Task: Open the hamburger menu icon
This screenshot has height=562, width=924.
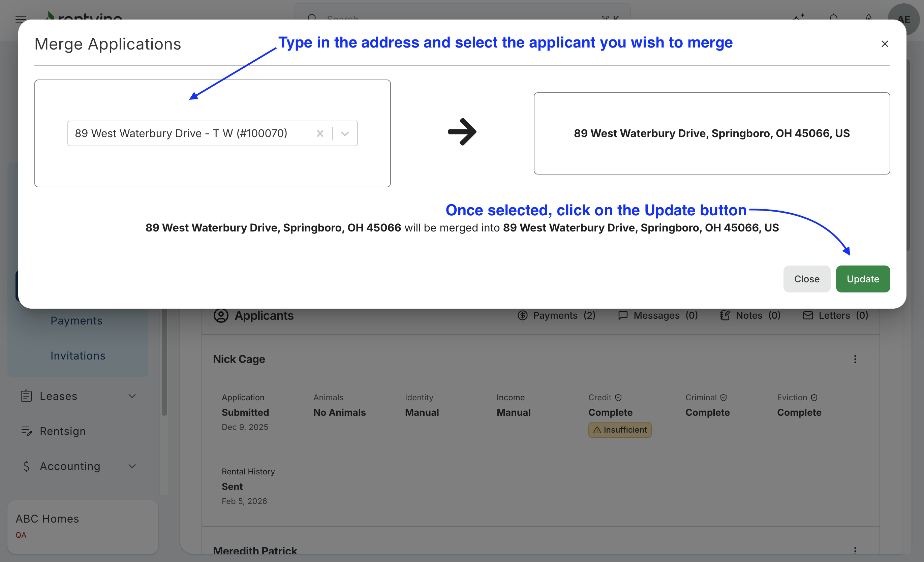Action: tap(21, 19)
